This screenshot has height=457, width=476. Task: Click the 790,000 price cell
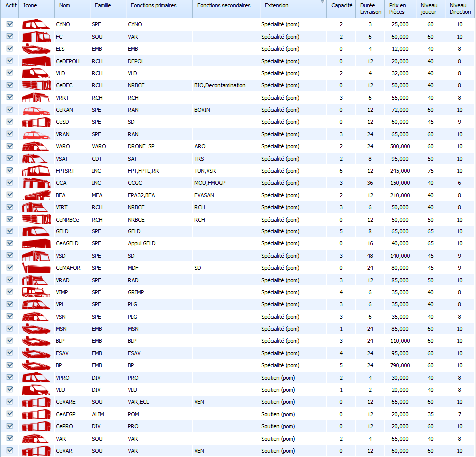point(400,365)
